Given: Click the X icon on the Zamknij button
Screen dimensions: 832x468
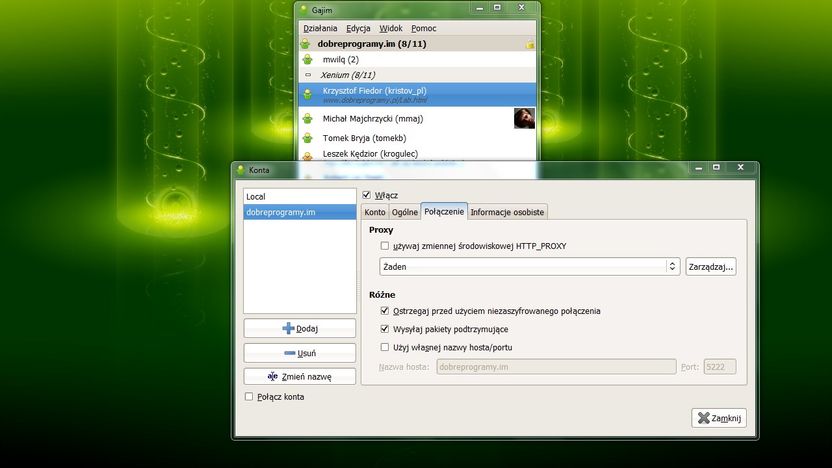Looking at the screenshot, I should (704, 418).
